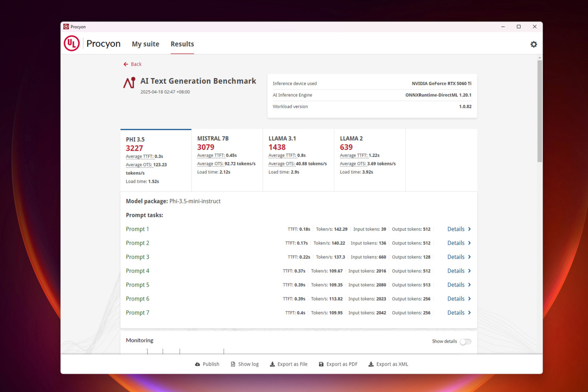Screen dimensions: 588x392
Task: Toggle the Show details switch
Action: tap(465, 341)
